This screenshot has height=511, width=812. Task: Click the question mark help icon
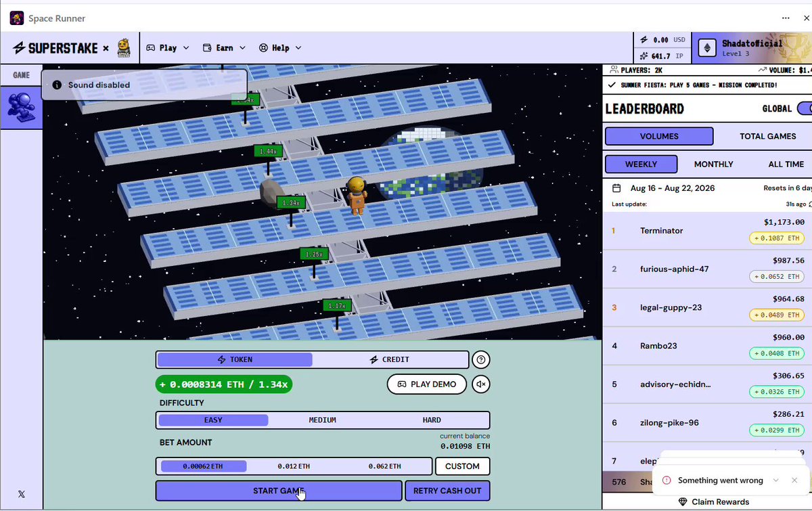(x=481, y=359)
